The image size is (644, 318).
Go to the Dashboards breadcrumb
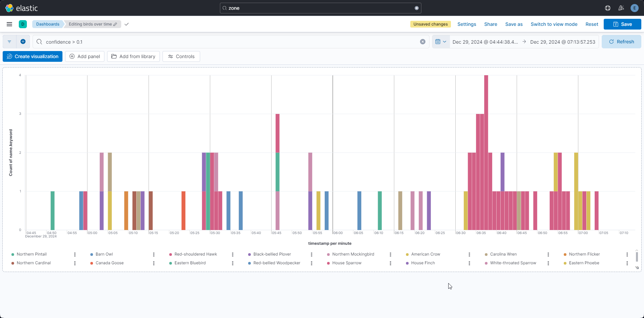[x=48, y=24]
